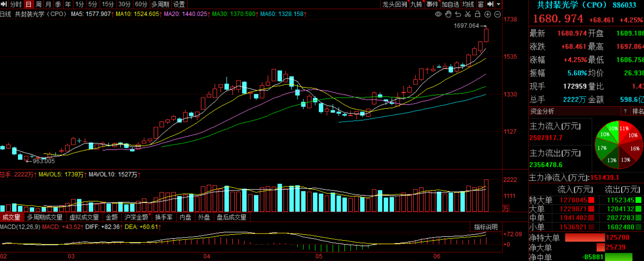Select the scissors cut tool
This screenshot has height=261, width=644.
click(468, 14)
